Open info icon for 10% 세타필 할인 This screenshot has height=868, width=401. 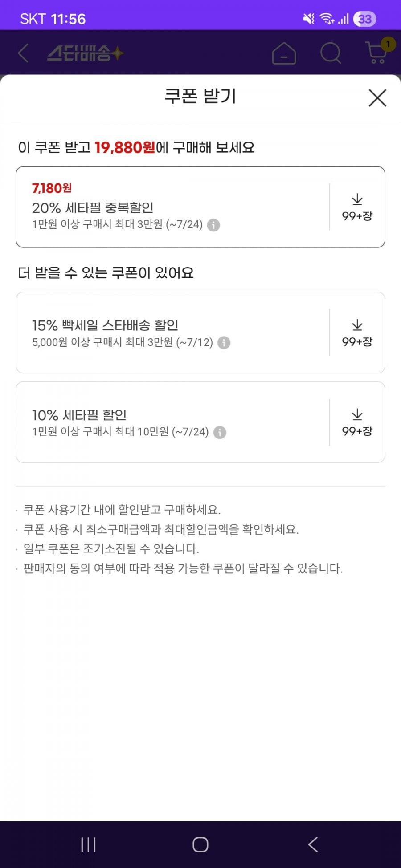(220, 433)
